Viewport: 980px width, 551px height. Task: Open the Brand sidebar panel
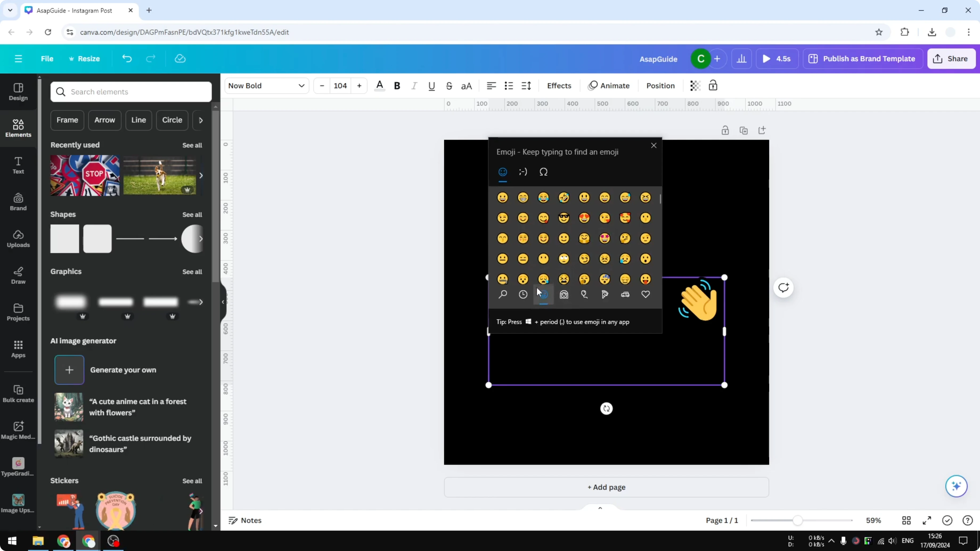(x=18, y=202)
